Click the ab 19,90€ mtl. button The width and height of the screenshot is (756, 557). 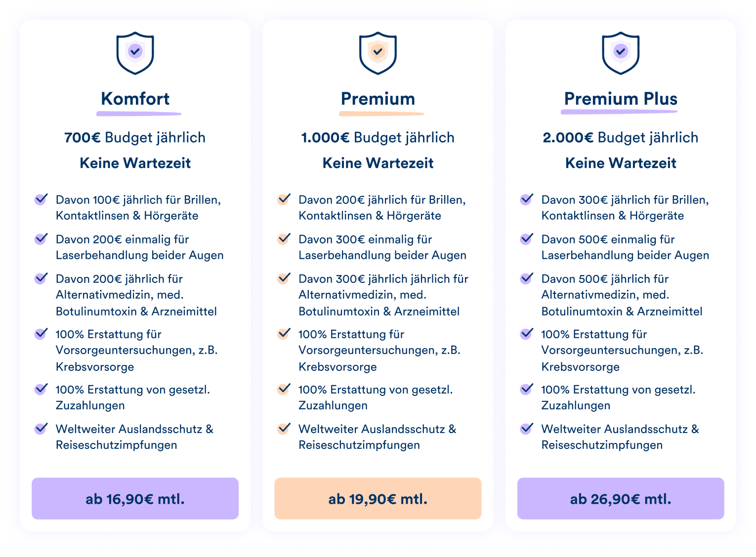[x=378, y=499]
